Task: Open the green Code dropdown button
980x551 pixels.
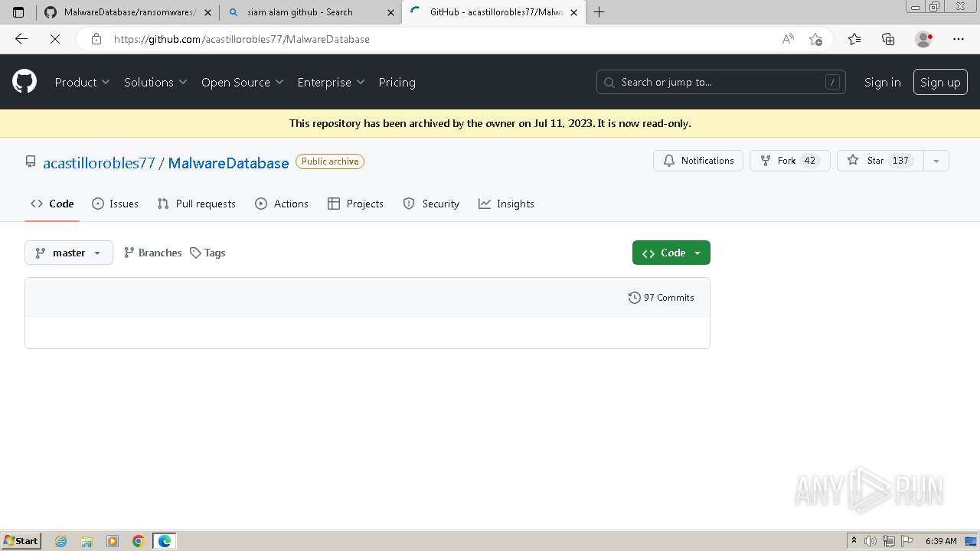Action: click(x=671, y=253)
